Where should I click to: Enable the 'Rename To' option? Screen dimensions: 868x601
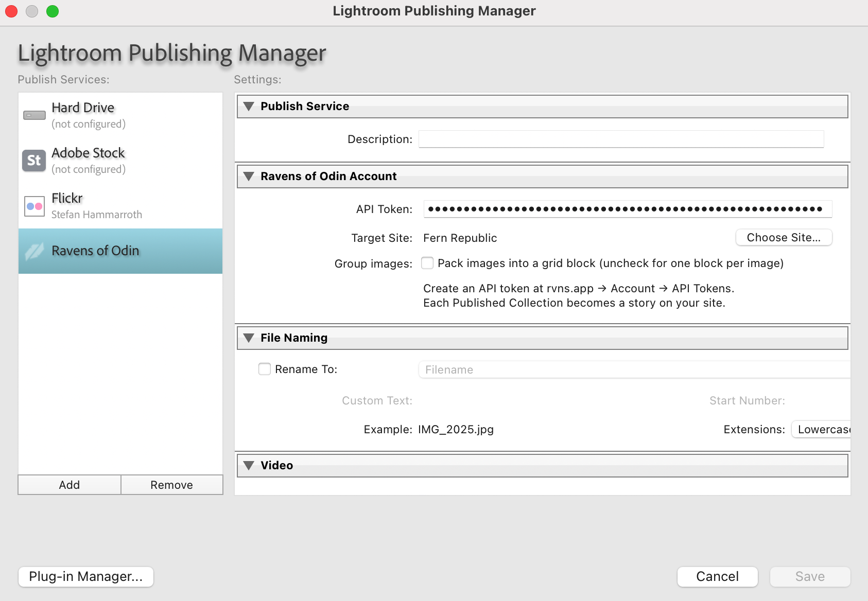coord(264,369)
